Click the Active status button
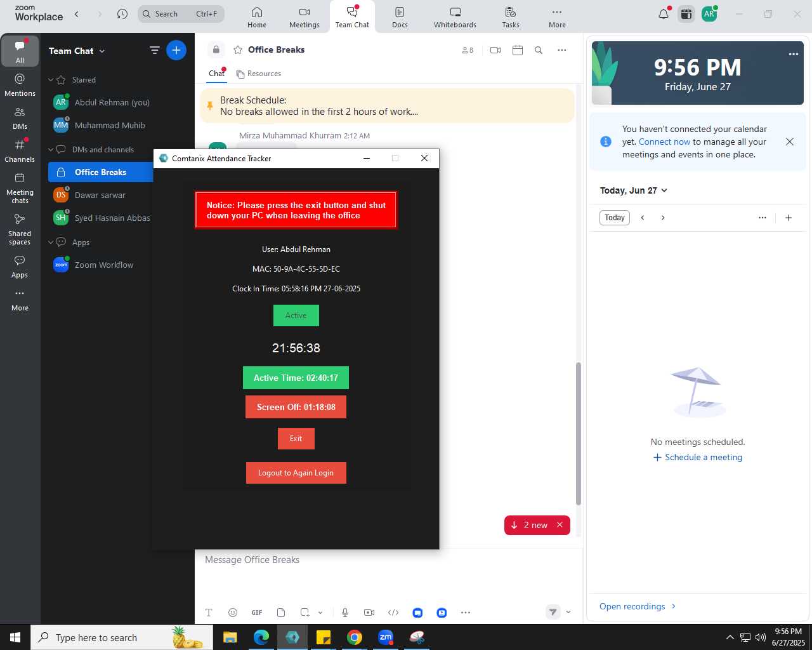 [296, 315]
